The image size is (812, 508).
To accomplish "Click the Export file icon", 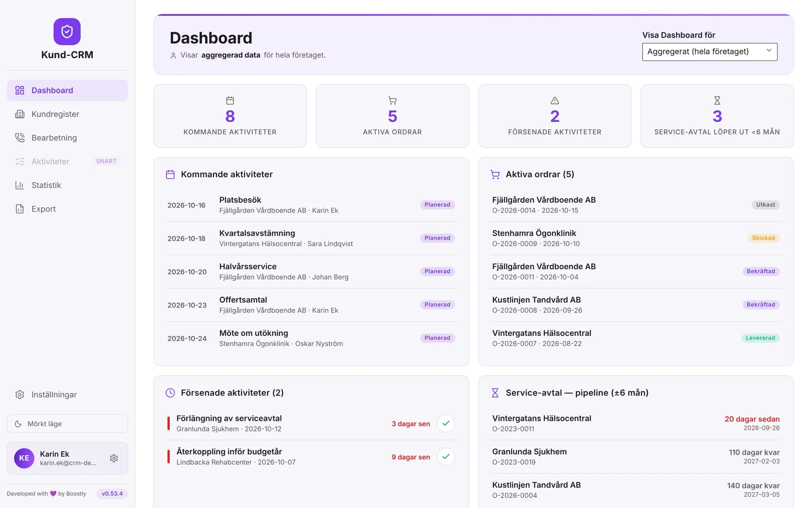I will point(20,209).
